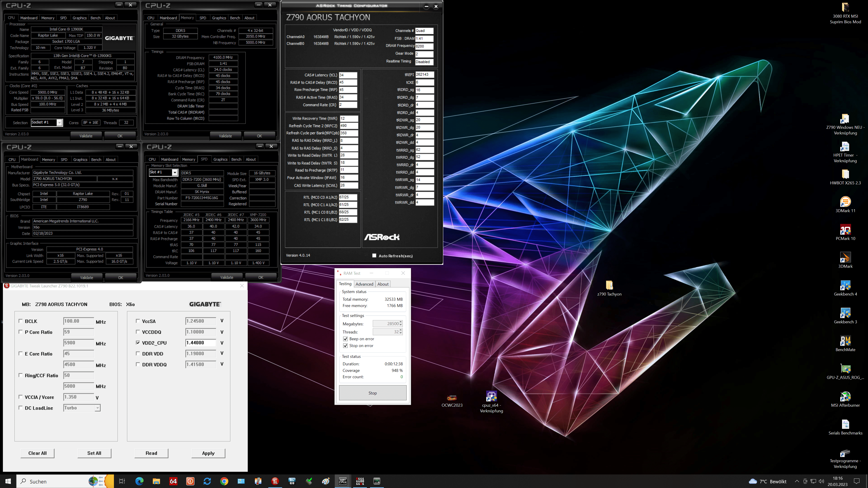Expand the DC LoadLine Turbo dropdown

click(97, 408)
